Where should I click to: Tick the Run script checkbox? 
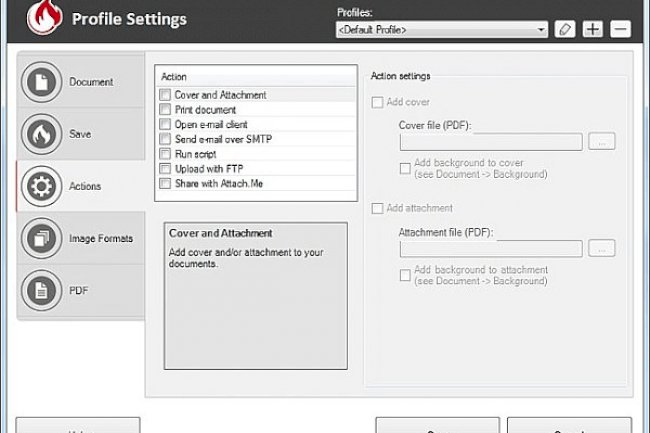click(x=165, y=154)
